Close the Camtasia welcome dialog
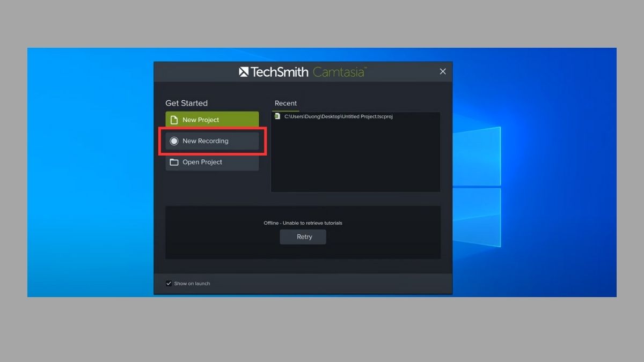644x362 pixels. [x=443, y=71]
